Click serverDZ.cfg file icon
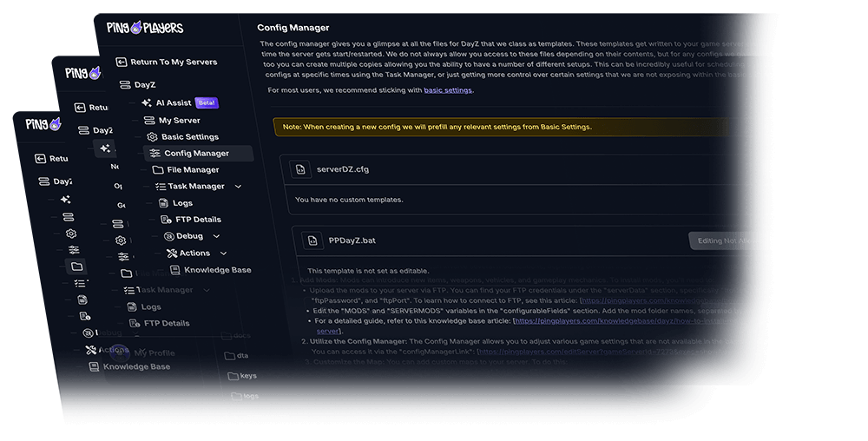Viewport: 868px width, 441px height. 300,169
